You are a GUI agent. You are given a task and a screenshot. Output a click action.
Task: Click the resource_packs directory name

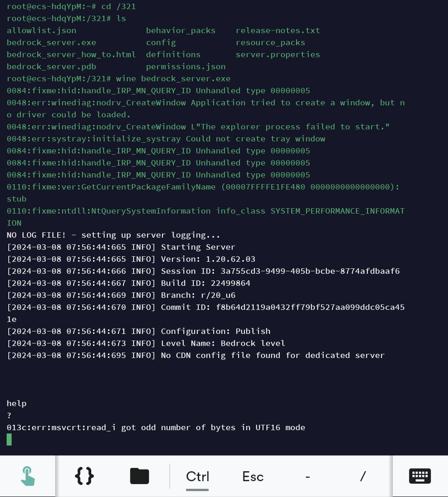coord(270,43)
